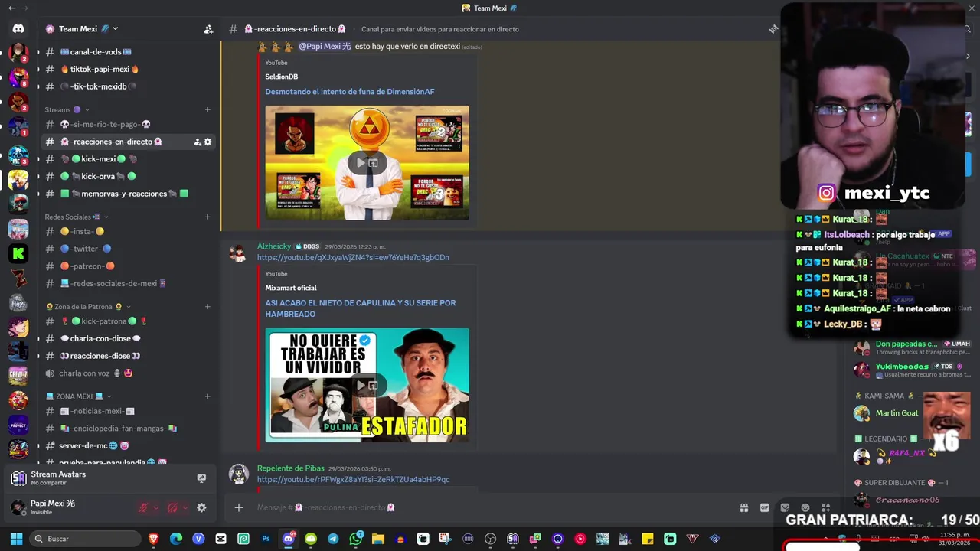Click Stream Avatars screen share icon
980x551 pixels.
(x=201, y=478)
